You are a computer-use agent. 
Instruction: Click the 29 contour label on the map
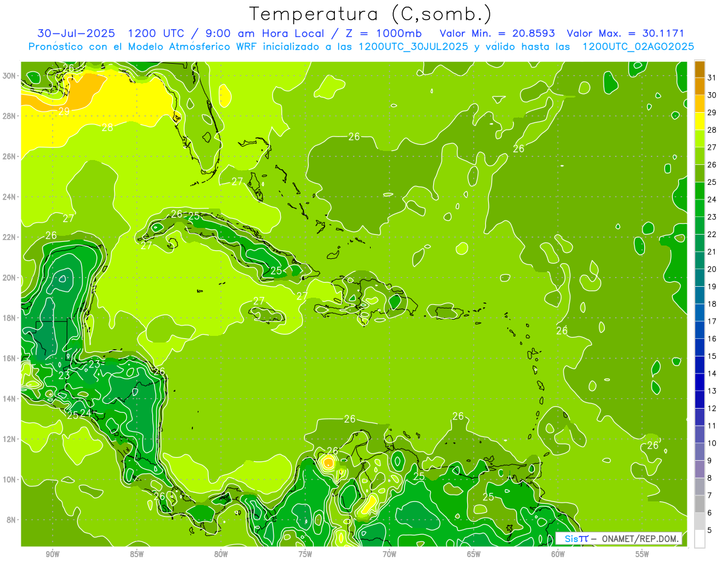(64, 112)
